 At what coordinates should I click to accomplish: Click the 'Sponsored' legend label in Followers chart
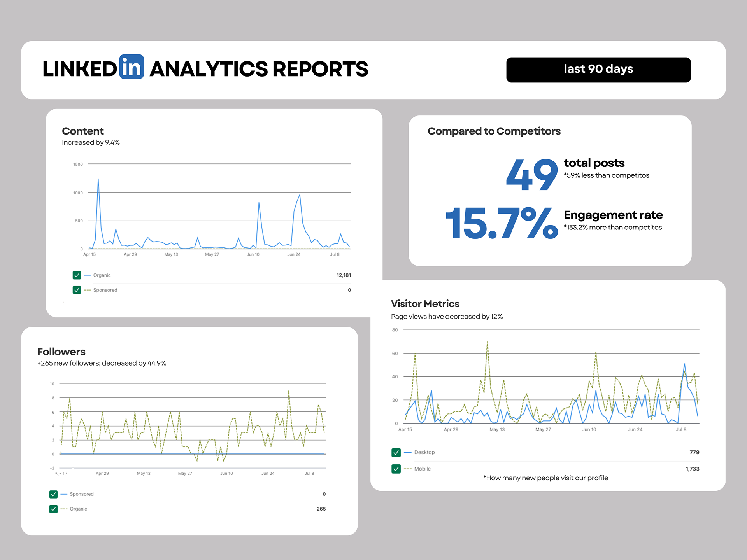click(82, 494)
